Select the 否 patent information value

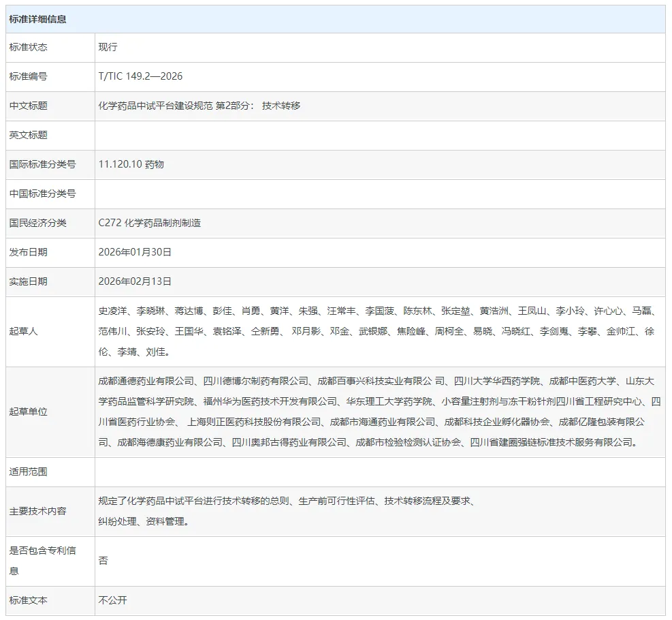click(x=103, y=561)
